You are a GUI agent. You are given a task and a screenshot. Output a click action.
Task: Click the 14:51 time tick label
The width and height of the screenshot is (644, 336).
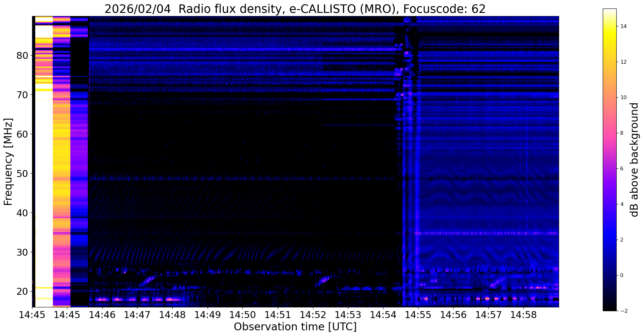pyautogui.click(x=277, y=315)
